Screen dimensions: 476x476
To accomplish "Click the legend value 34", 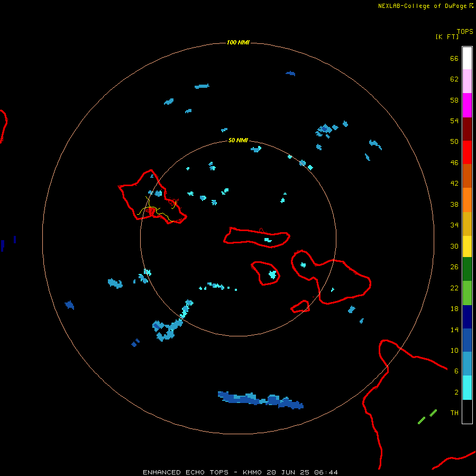I will point(454,225).
